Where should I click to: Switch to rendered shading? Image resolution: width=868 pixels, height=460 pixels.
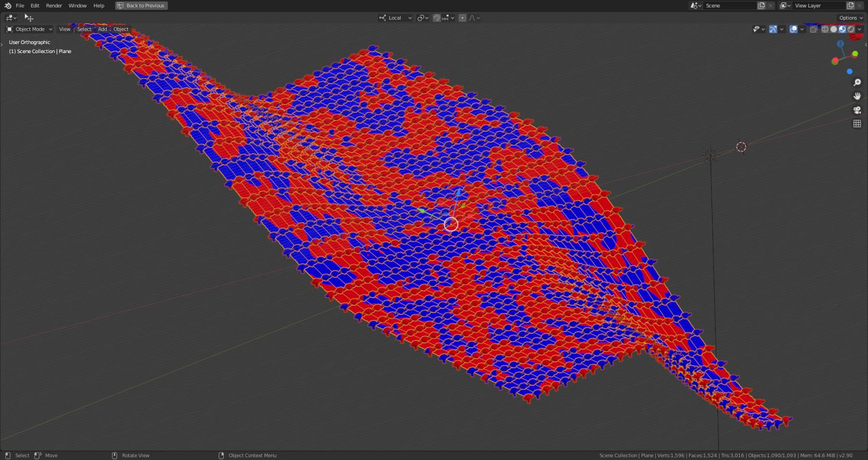[x=850, y=29]
